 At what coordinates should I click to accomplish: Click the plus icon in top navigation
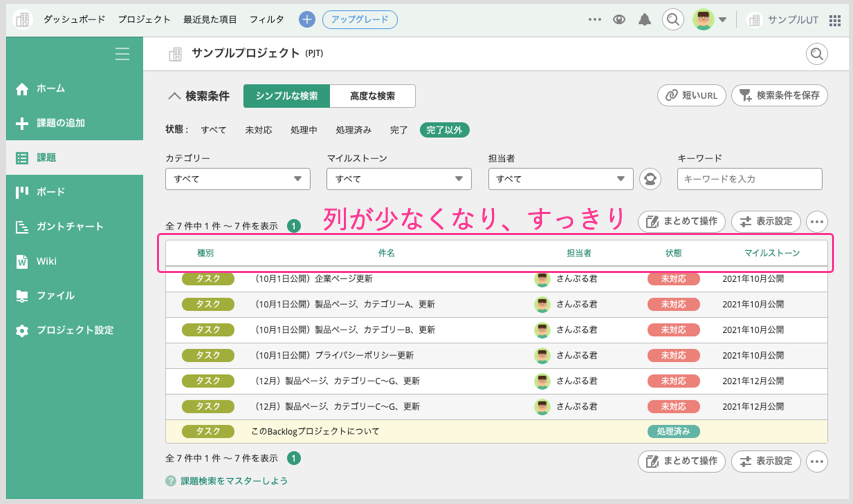(x=307, y=19)
